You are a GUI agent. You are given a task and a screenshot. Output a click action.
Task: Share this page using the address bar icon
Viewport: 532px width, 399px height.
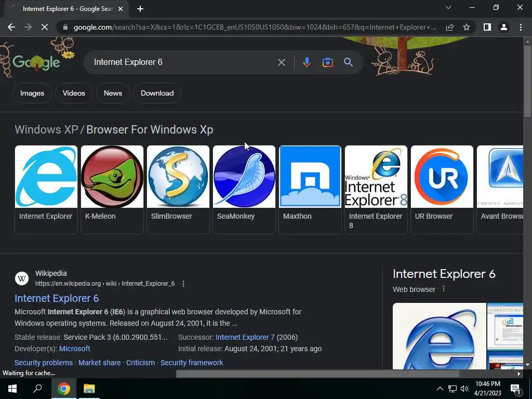pos(450,27)
